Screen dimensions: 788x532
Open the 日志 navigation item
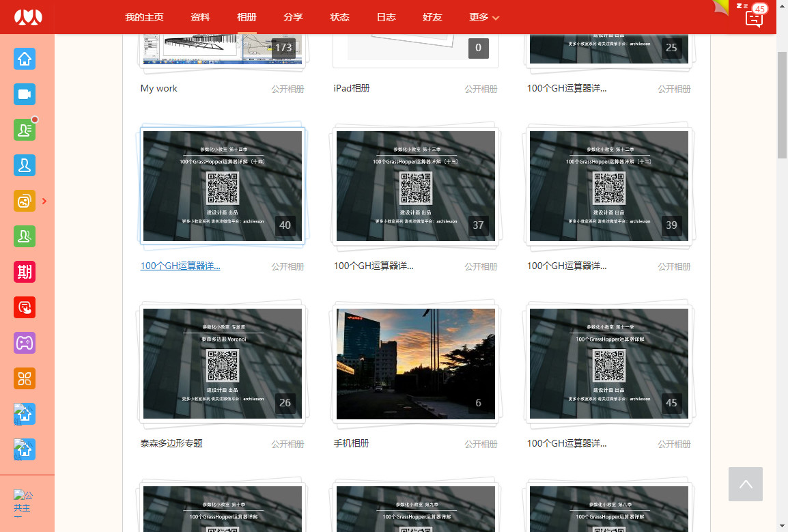tap(386, 17)
